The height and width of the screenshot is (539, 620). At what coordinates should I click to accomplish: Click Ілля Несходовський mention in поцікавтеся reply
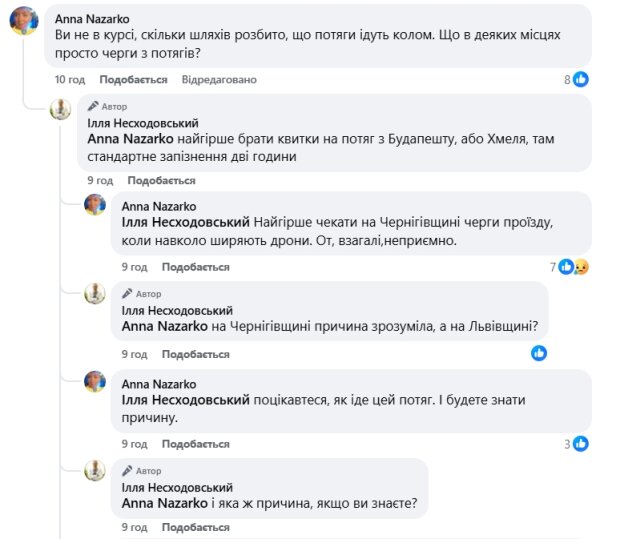[185, 400]
